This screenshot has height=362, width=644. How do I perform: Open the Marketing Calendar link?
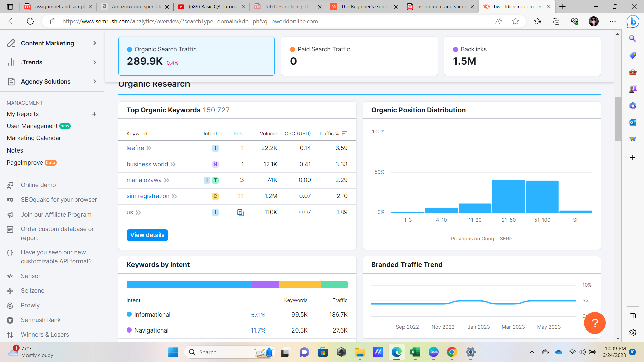pyautogui.click(x=34, y=138)
